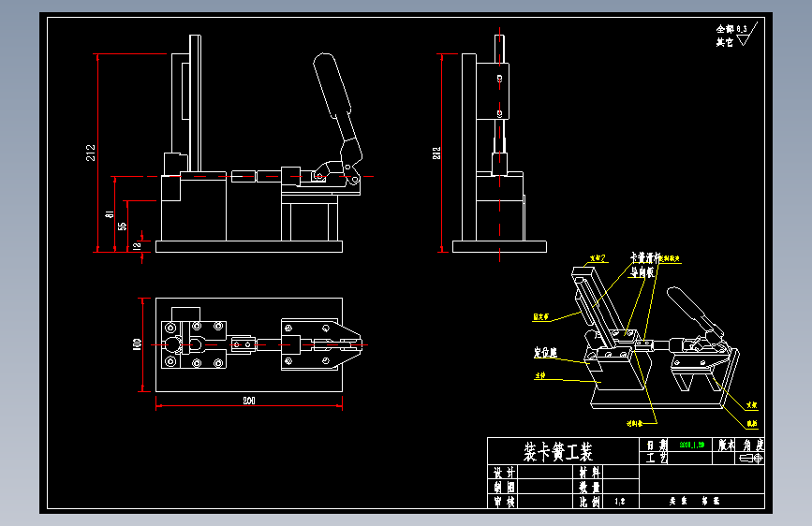Select the 导向板 callout label

coord(642,271)
